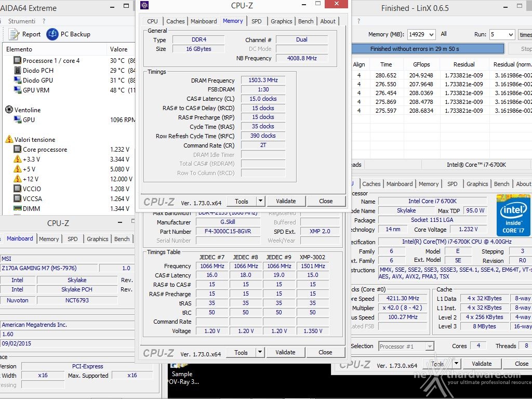Open the Memory (MiB) combo box in LinX
Screen dimensions: 532x399
[421, 34]
